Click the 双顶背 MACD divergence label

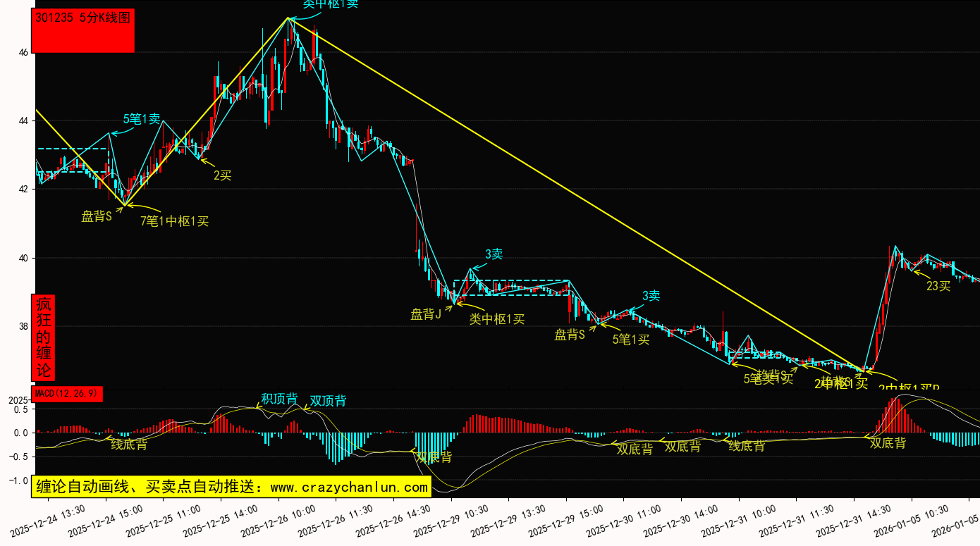pos(329,401)
